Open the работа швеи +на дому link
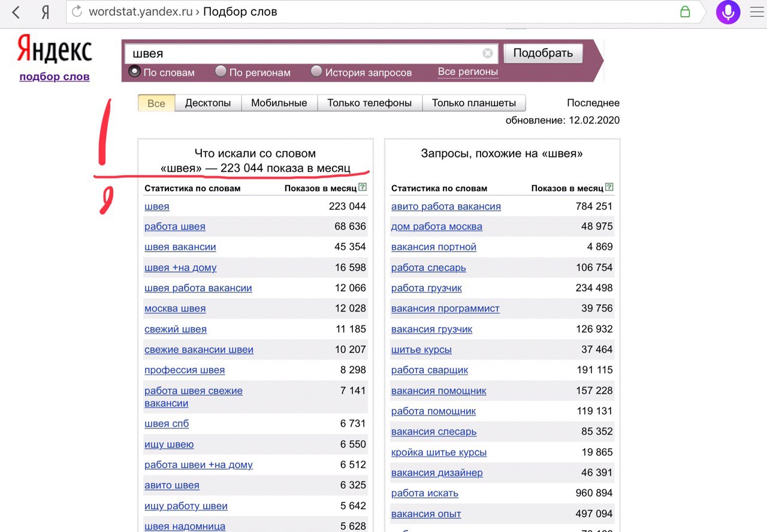 coord(198,465)
